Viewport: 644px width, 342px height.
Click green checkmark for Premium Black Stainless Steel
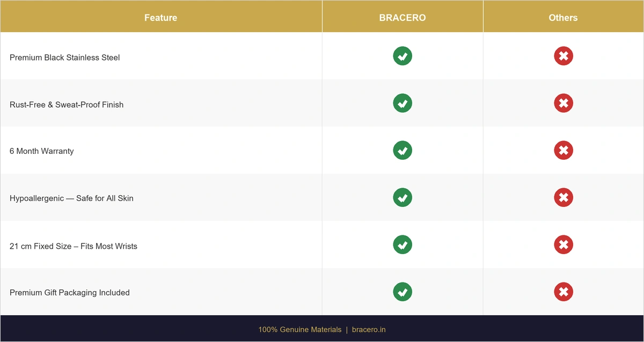point(402,56)
